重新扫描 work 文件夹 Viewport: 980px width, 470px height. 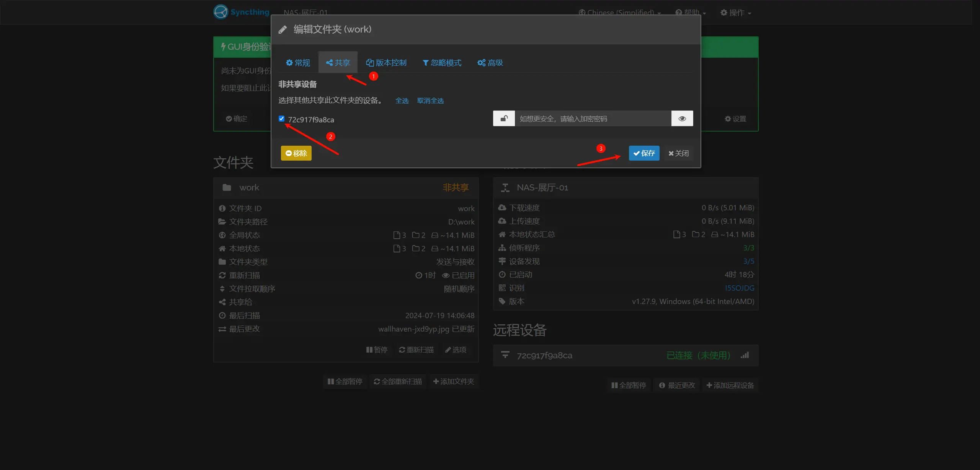[416, 349]
